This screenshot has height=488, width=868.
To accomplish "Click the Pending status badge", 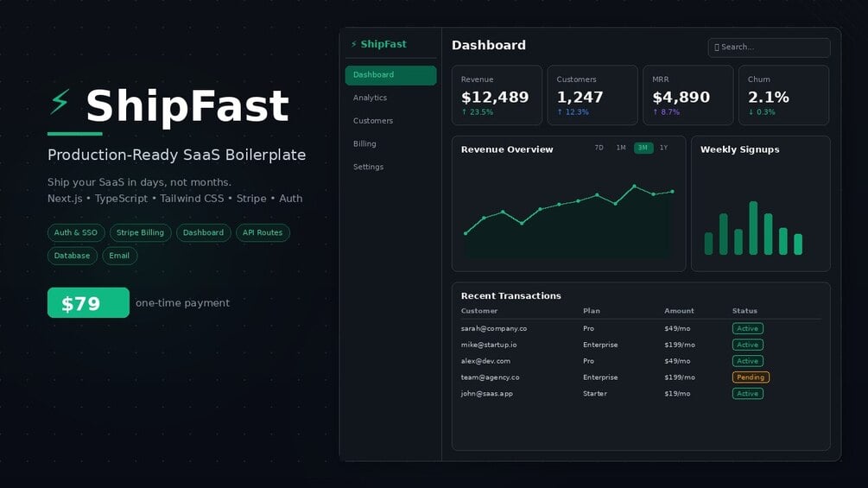I will pos(751,377).
